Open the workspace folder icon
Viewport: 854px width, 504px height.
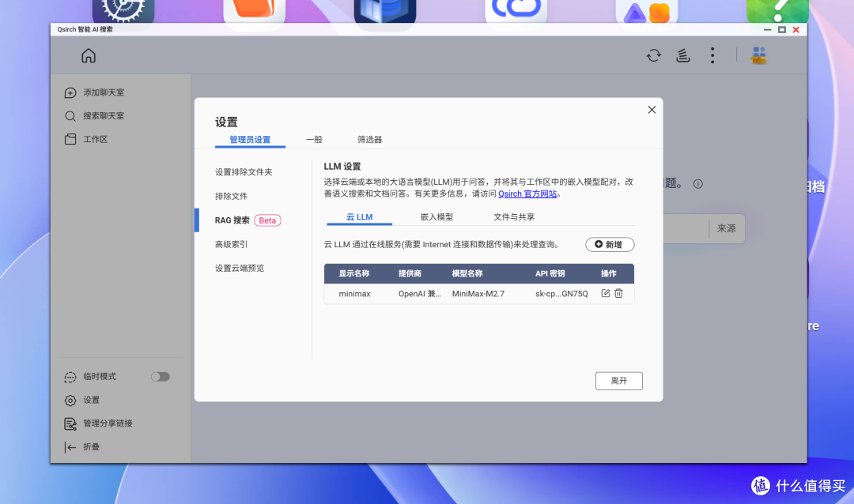70,139
